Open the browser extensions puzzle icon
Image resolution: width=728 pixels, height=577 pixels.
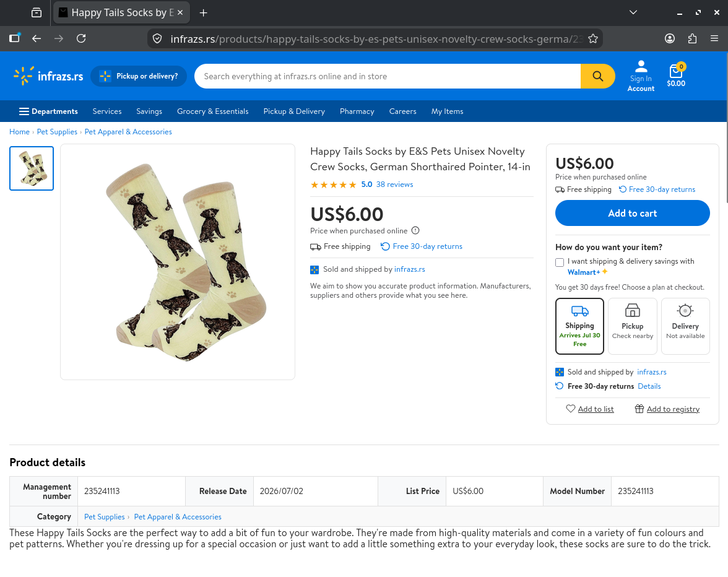pyautogui.click(x=692, y=38)
